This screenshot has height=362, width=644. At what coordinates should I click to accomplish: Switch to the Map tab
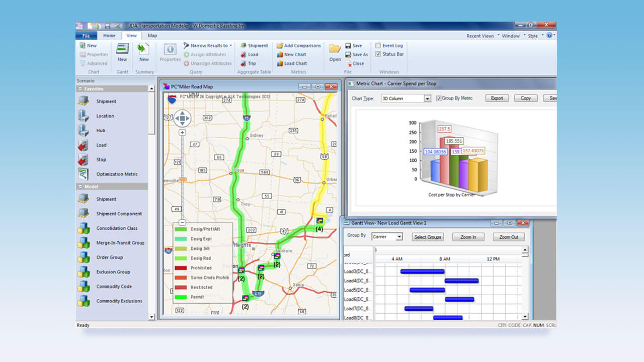point(152,36)
